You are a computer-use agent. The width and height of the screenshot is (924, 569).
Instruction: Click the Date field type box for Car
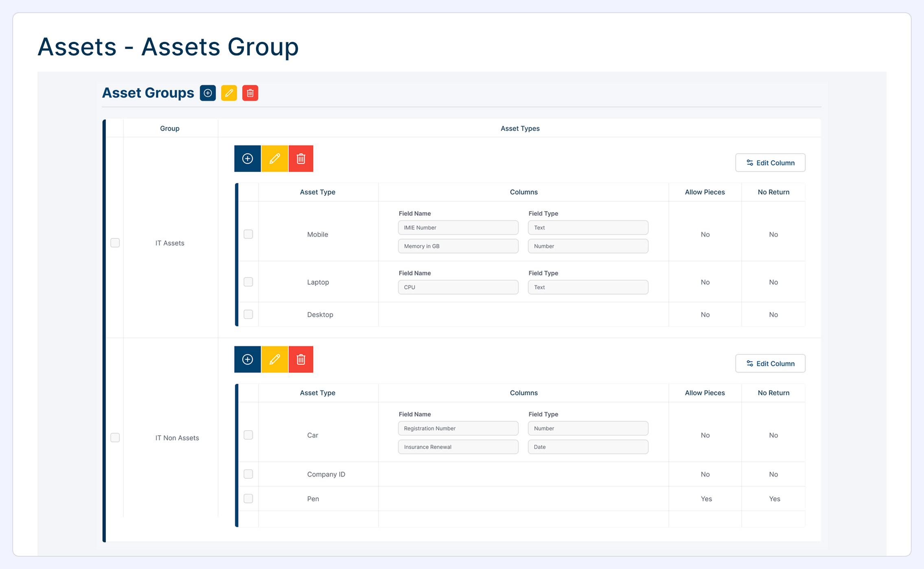[x=588, y=447]
